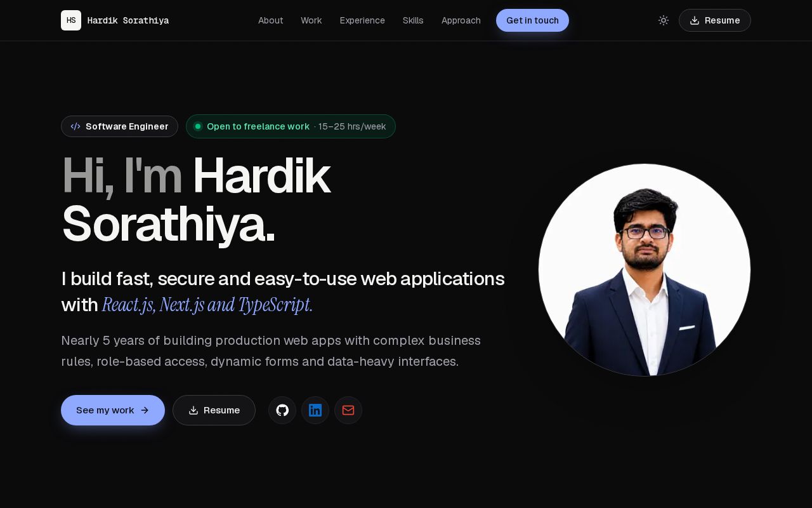
Task: Click the '15–25 hrs/week' text
Action: tap(352, 126)
